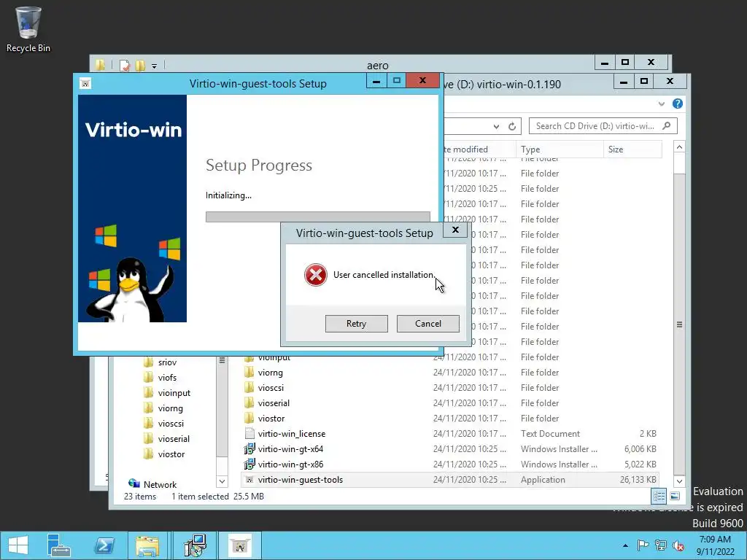Open address bar history dropdown

496,126
